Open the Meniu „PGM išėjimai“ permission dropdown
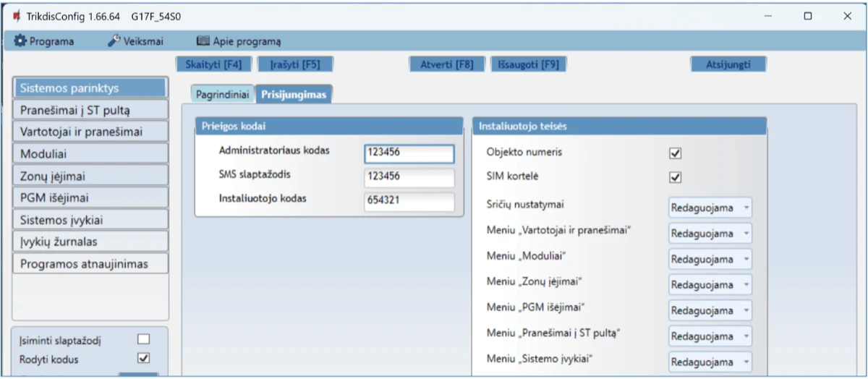The width and height of the screenshot is (868, 379). (x=710, y=310)
